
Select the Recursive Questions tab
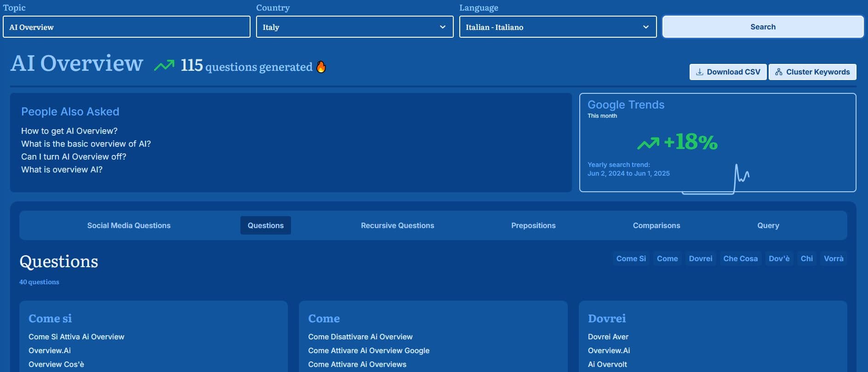coord(397,225)
